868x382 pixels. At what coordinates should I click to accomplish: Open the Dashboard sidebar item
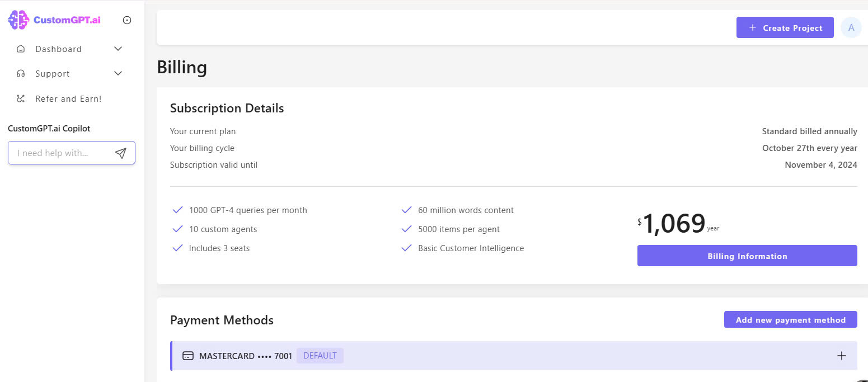[58, 49]
